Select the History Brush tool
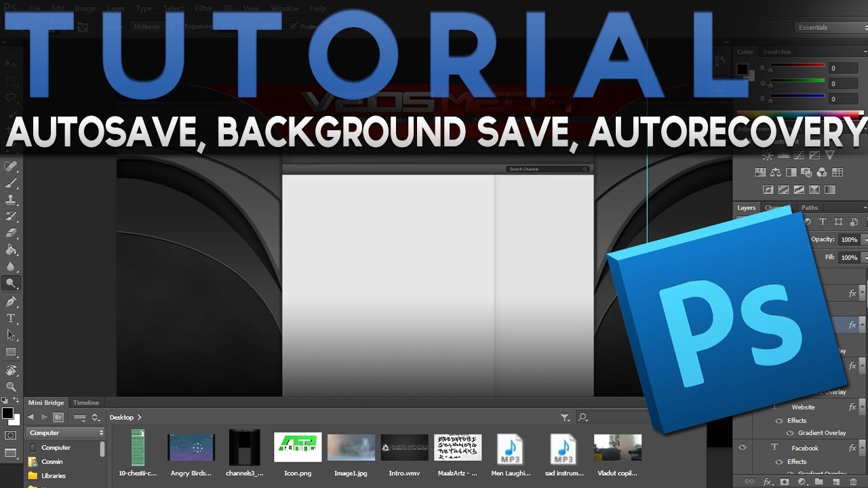Image resolution: width=868 pixels, height=488 pixels. [11, 216]
